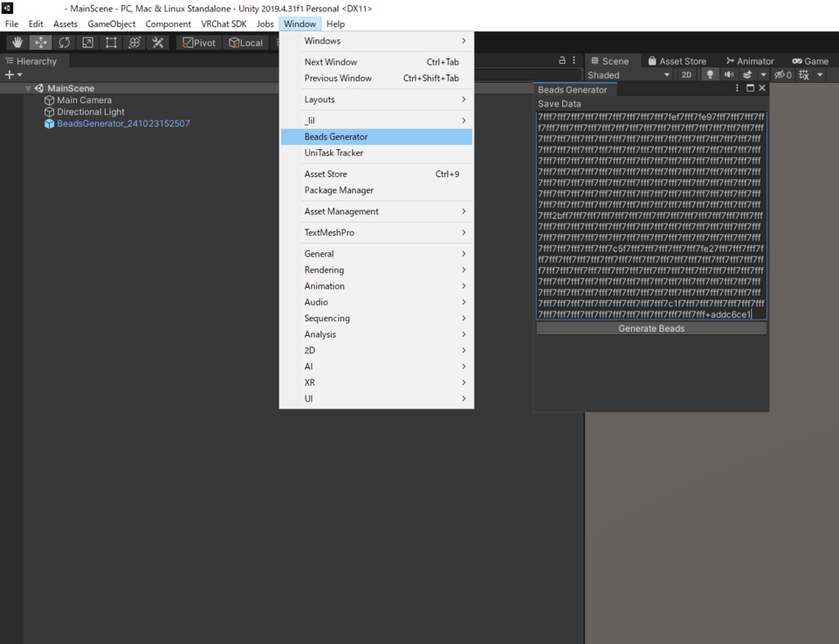Image resolution: width=839 pixels, height=644 pixels.
Task: Open the Edit menu
Action: coord(36,24)
